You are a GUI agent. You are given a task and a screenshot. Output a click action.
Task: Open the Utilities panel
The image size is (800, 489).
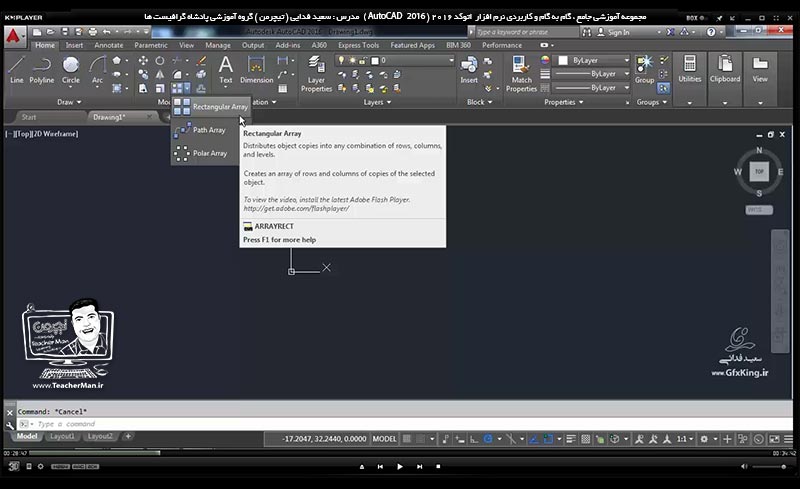690,69
